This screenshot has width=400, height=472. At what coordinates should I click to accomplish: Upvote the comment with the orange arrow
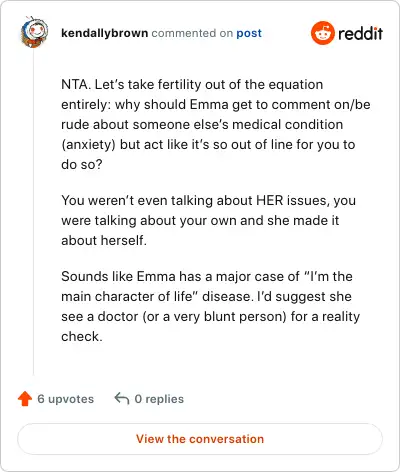click(x=25, y=399)
